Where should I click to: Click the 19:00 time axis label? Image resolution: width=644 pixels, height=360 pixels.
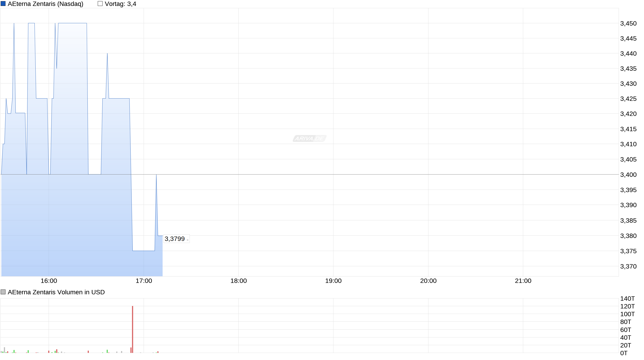[333, 281]
